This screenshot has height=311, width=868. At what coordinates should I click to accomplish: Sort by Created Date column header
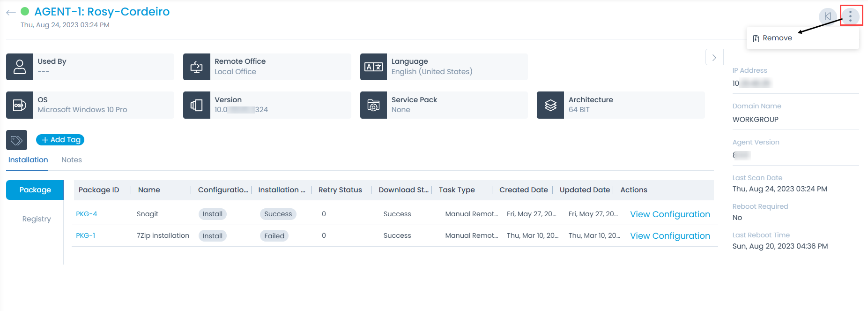523,190
